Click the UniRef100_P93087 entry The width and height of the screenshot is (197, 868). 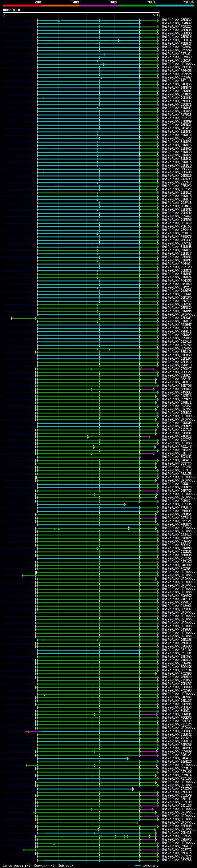click(x=176, y=47)
